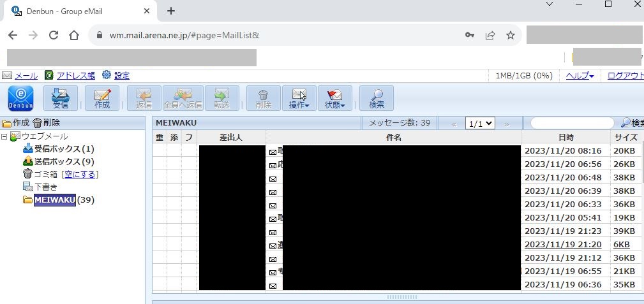This screenshot has width=644, height=304.
Task: Open the 受信ボックス inbox folder
Action: point(64,148)
